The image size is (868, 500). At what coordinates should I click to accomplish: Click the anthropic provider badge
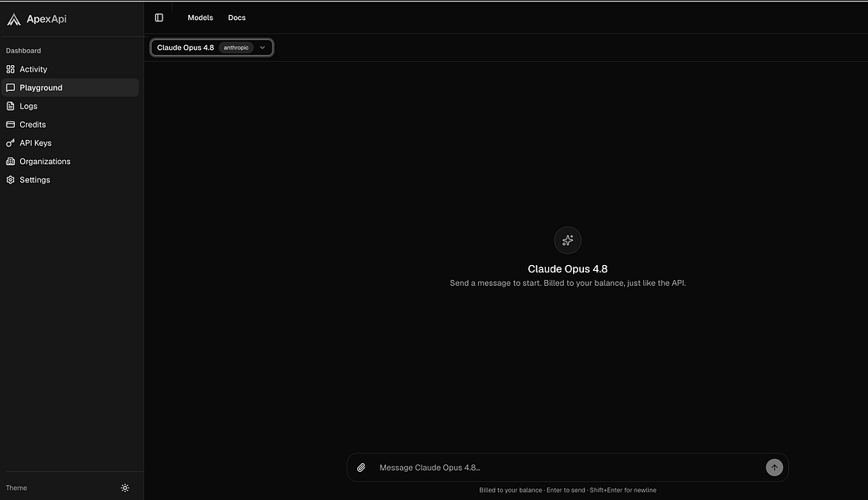click(x=236, y=47)
